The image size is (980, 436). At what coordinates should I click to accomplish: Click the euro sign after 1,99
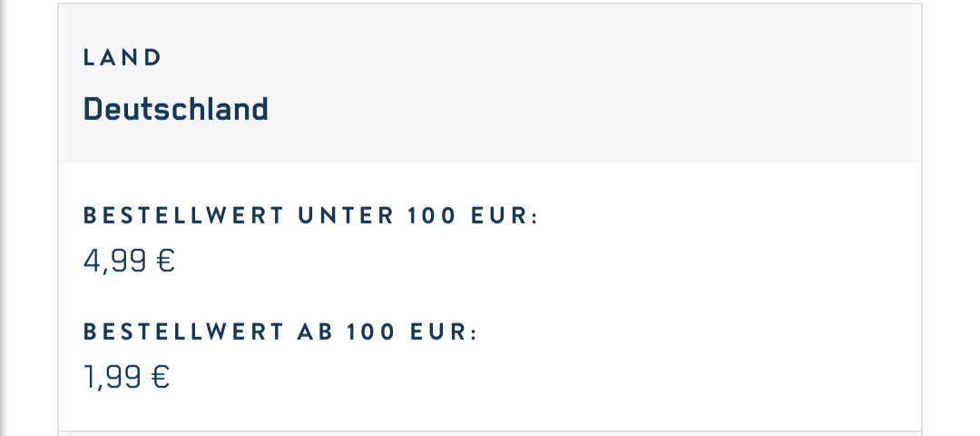click(x=161, y=377)
